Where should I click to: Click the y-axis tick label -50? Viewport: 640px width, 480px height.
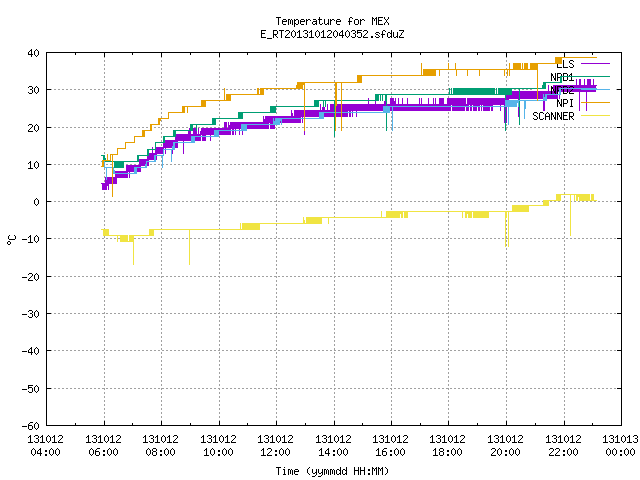[x=31, y=389]
